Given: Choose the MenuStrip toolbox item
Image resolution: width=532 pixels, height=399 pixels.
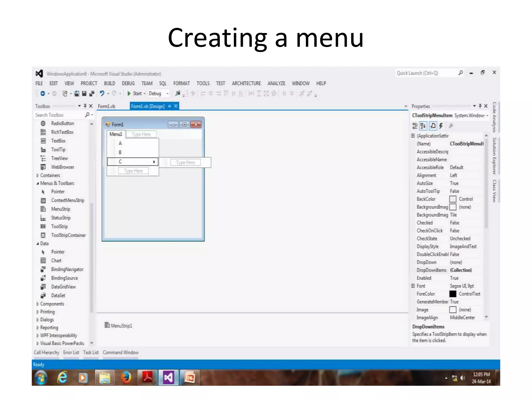Looking at the screenshot, I should point(61,209).
